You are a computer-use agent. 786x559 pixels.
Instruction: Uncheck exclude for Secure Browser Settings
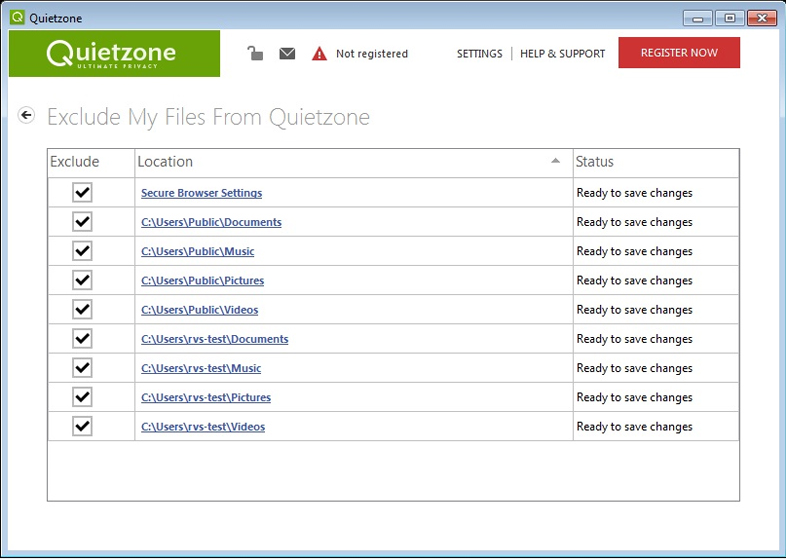pos(82,193)
